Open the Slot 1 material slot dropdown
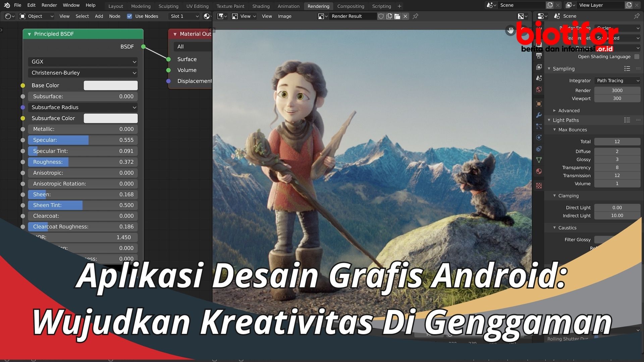Image resolution: width=644 pixels, height=362 pixels. pyautogui.click(x=184, y=16)
